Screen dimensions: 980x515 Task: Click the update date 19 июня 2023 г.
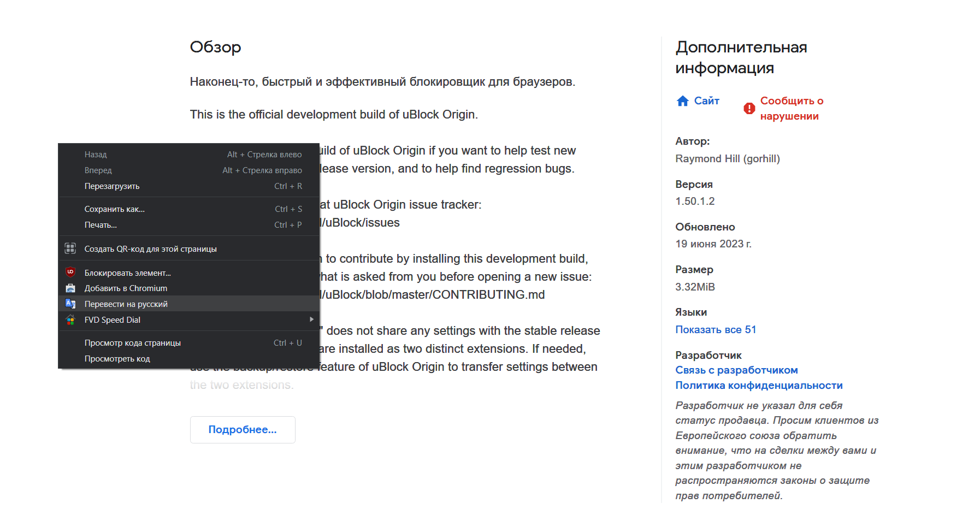pyautogui.click(x=713, y=244)
